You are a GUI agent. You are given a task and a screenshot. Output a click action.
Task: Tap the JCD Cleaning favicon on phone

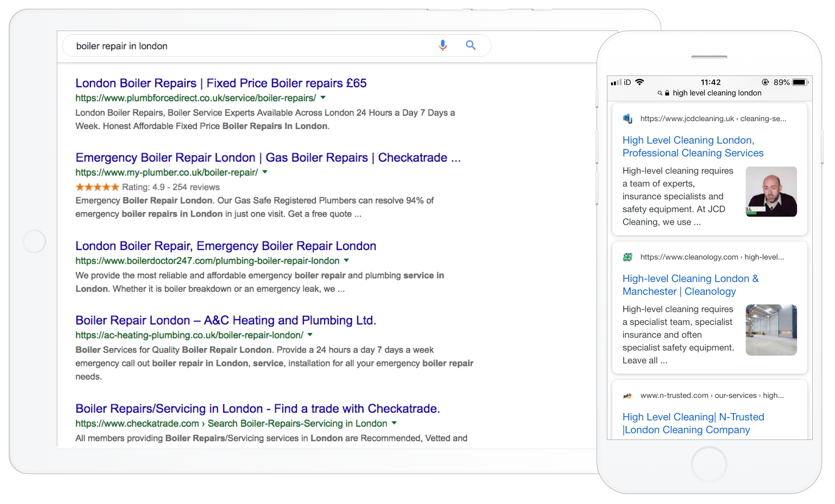[x=628, y=119]
